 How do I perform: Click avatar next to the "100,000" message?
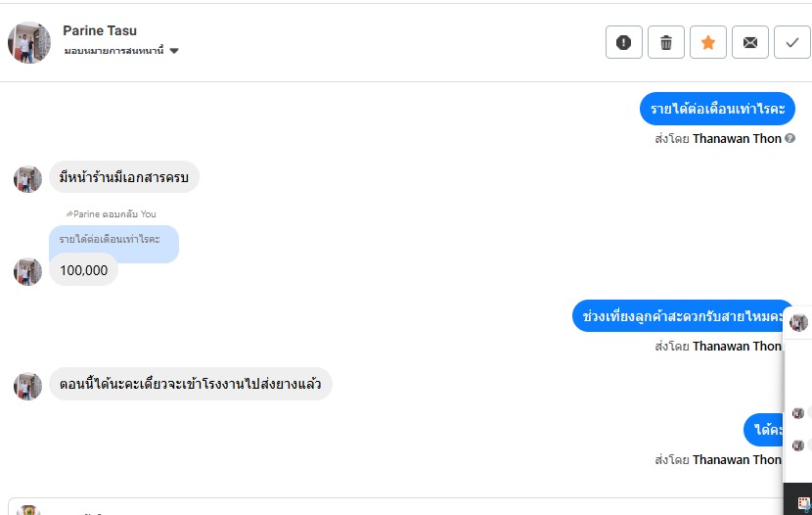tap(27, 271)
